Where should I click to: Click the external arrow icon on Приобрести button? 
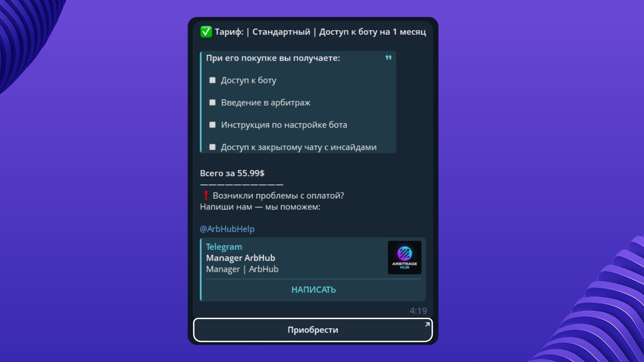[x=427, y=324]
